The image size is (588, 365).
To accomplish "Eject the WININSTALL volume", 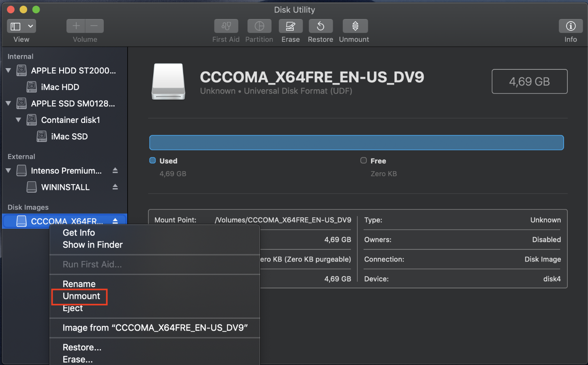I will tap(115, 187).
